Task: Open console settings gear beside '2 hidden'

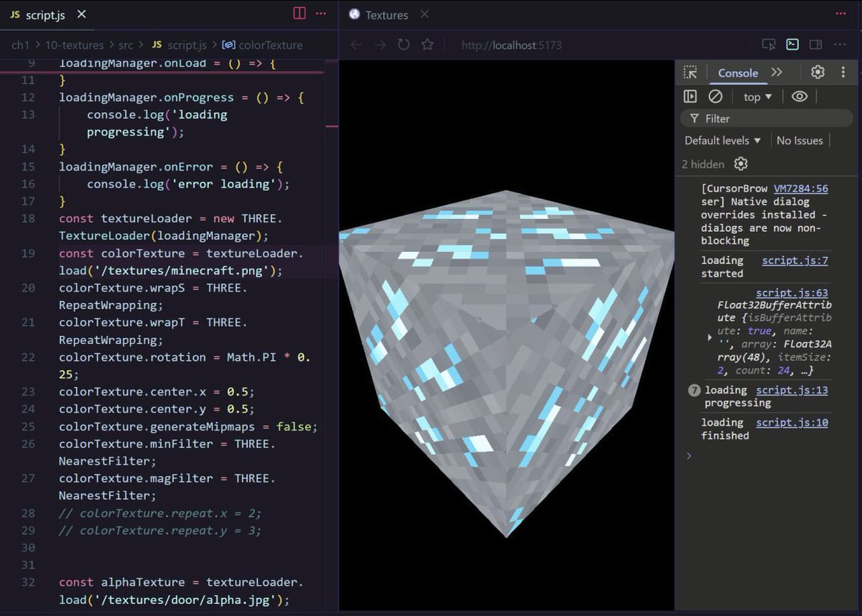Action: [x=741, y=164]
